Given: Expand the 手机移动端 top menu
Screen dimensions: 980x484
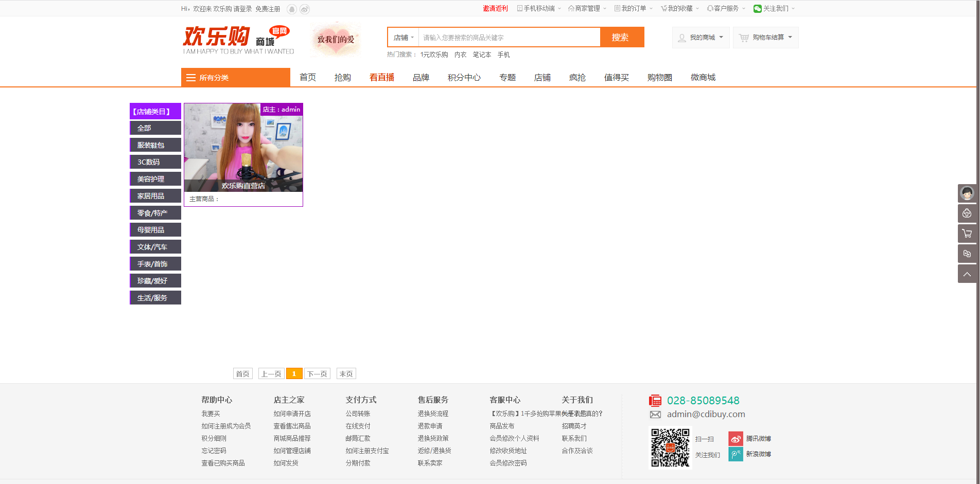Looking at the screenshot, I should [539, 9].
